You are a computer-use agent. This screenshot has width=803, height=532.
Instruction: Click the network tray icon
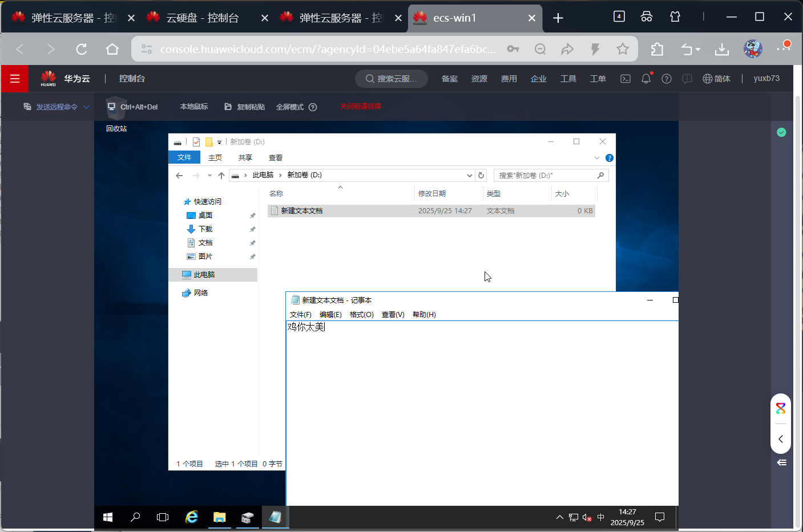574,517
